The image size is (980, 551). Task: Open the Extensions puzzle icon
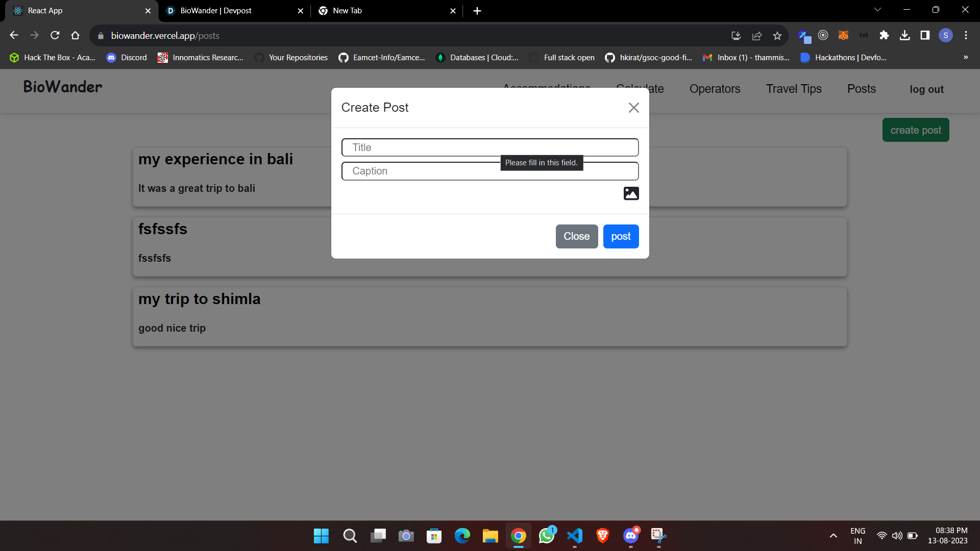pyautogui.click(x=884, y=35)
